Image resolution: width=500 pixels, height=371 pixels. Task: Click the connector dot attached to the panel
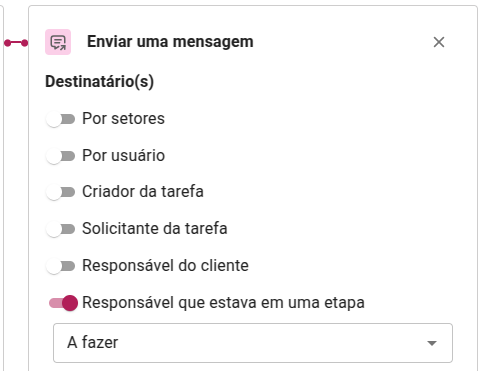click(x=24, y=43)
